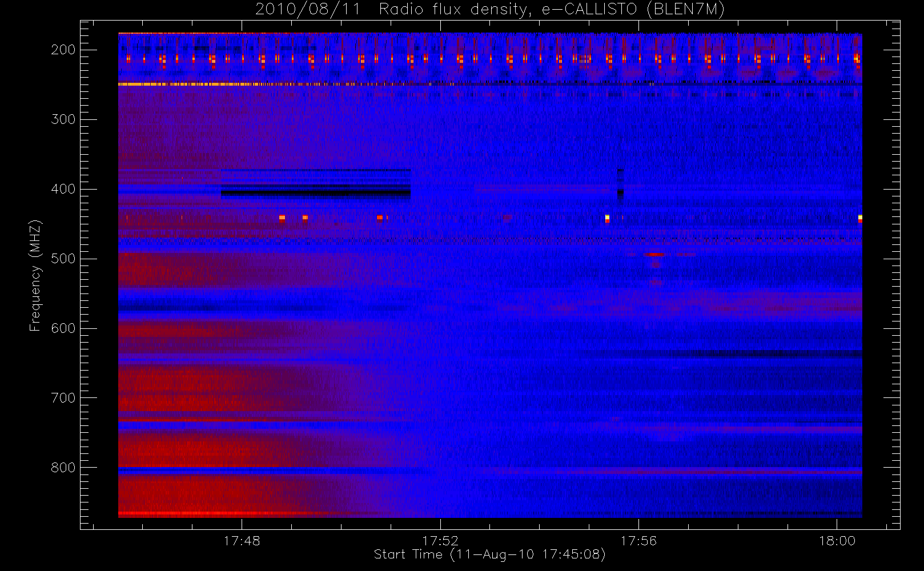Select the 200 frequency tick label

[x=63, y=50]
